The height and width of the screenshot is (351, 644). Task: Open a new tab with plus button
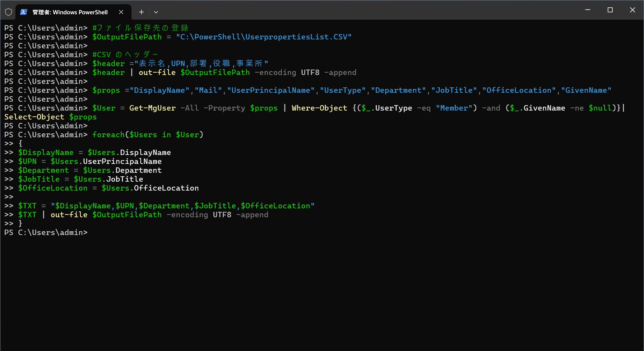[x=141, y=12]
